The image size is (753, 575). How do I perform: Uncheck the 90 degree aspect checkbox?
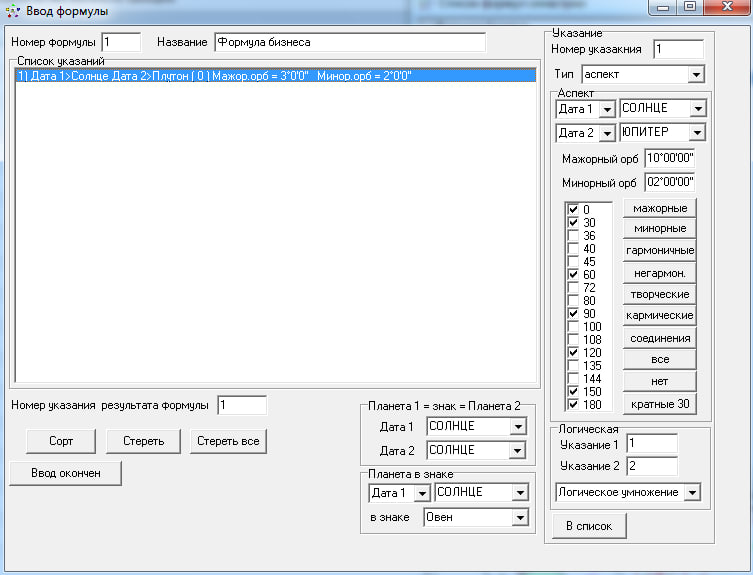point(573,313)
